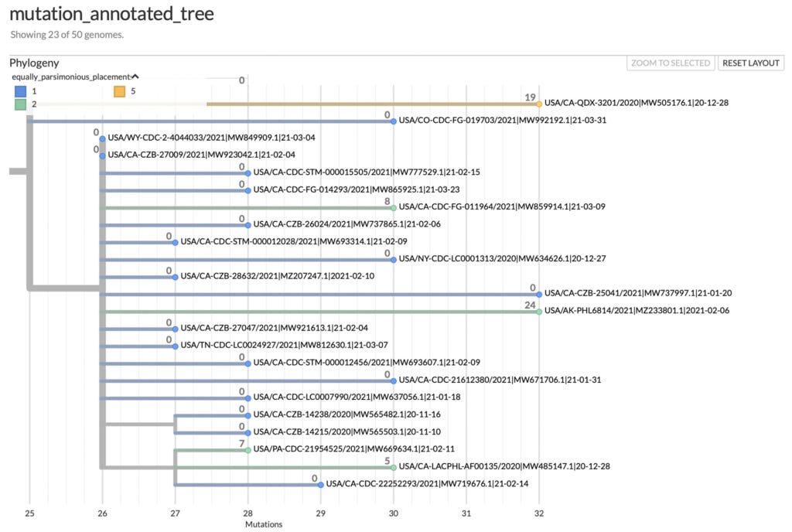Screen dimensions: 792x532
Task: Click the tip node of USA/CO-CDC-FG-019703/2021
Action: click(x=394, y=121)
